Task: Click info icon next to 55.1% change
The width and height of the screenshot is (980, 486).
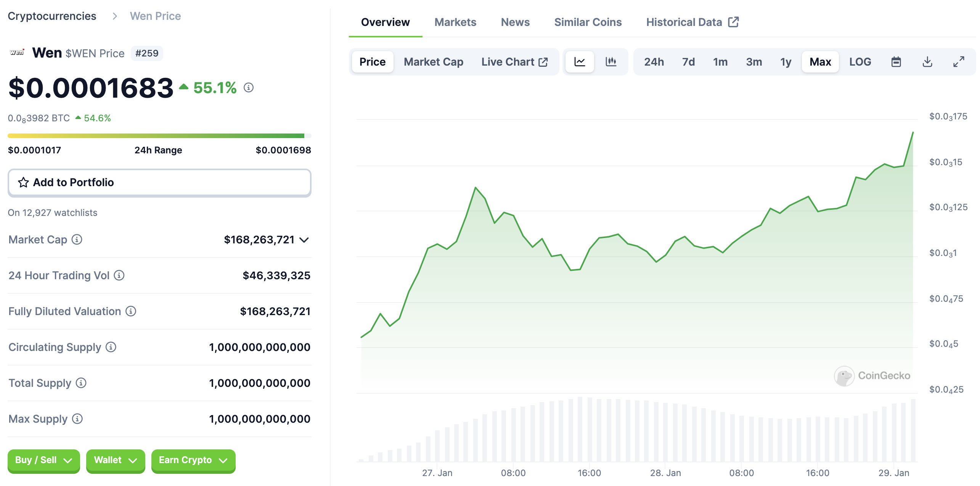Action: coord(249,88)
